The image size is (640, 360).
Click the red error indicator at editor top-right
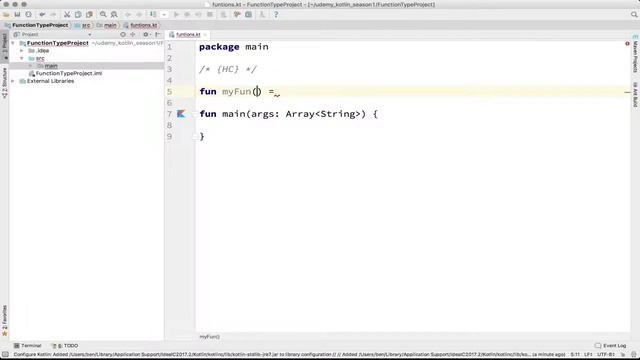tap(627, 43)
